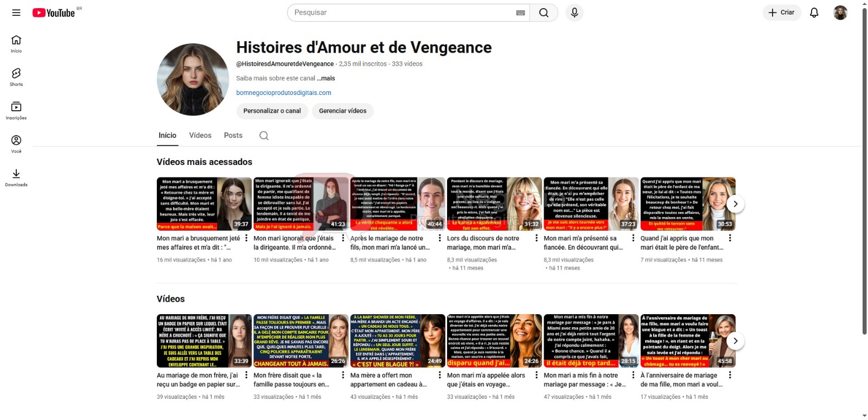Switch to the Posts tab

click(233, 136)
